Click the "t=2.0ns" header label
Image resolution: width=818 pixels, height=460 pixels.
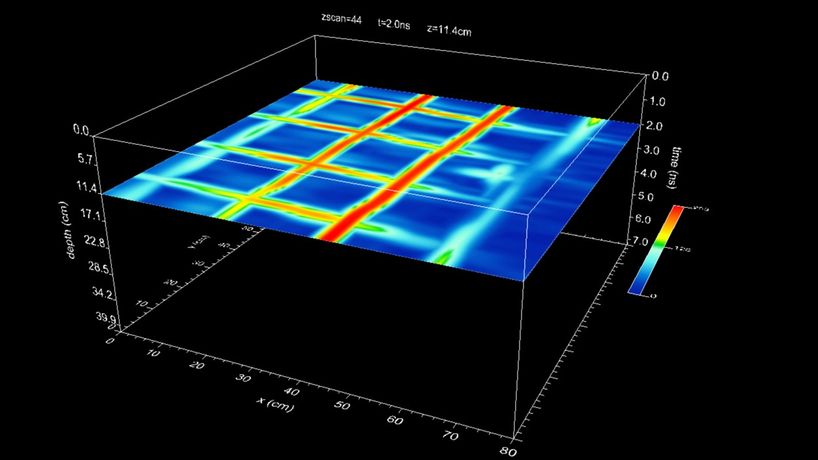tap(394, 23)
